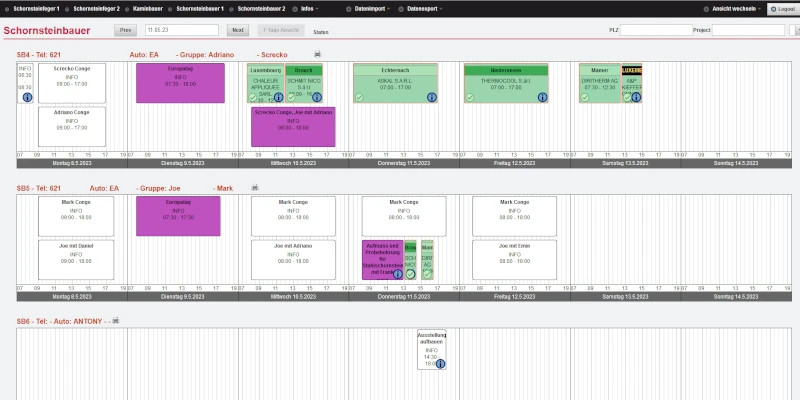Expand the Infos dropdown menu
This screenshot has height=400, width=800.
click(x=308, y=8)
